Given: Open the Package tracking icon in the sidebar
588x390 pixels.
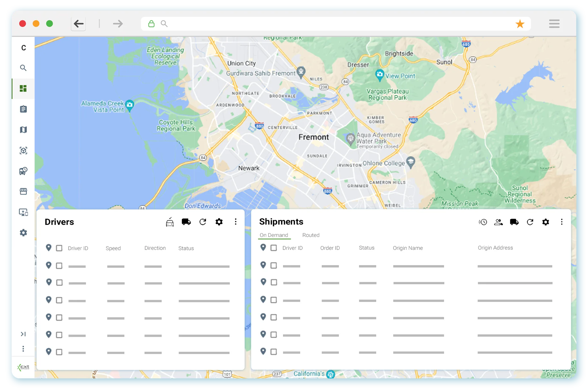Looking at the screenshot, I should pyautogui.click(x=23, y=151).
